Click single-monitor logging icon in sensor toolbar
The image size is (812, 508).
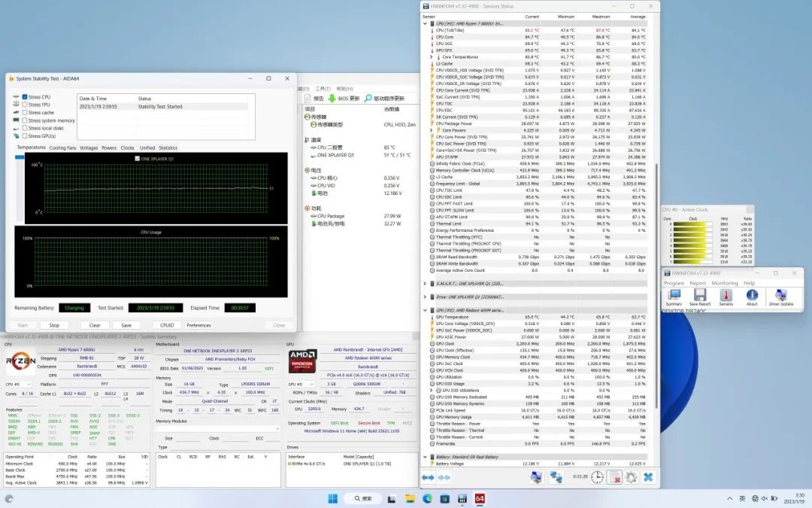[536, 477]
